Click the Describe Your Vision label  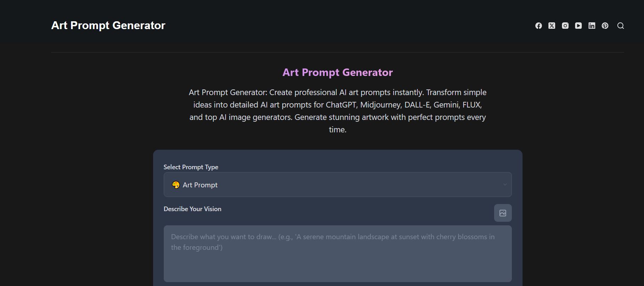click(192, 209)
